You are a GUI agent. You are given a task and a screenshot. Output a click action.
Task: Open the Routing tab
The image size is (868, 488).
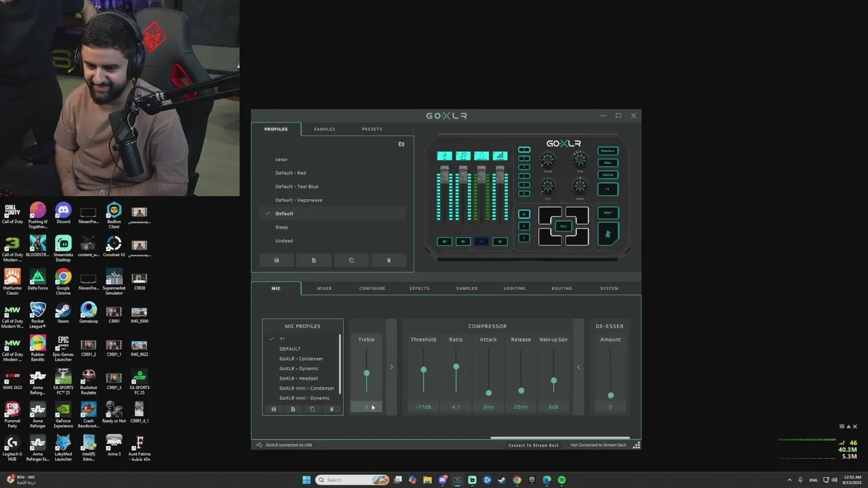click(x=561, y=289)
